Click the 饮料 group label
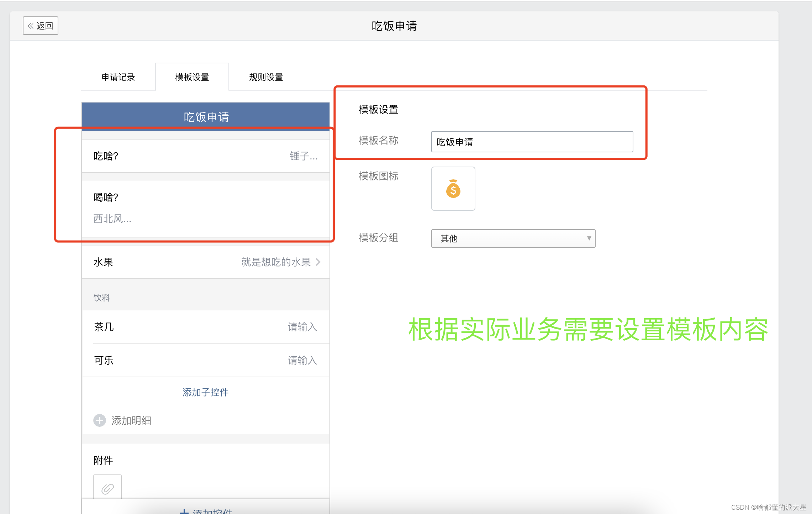 (x=102, y=298)
